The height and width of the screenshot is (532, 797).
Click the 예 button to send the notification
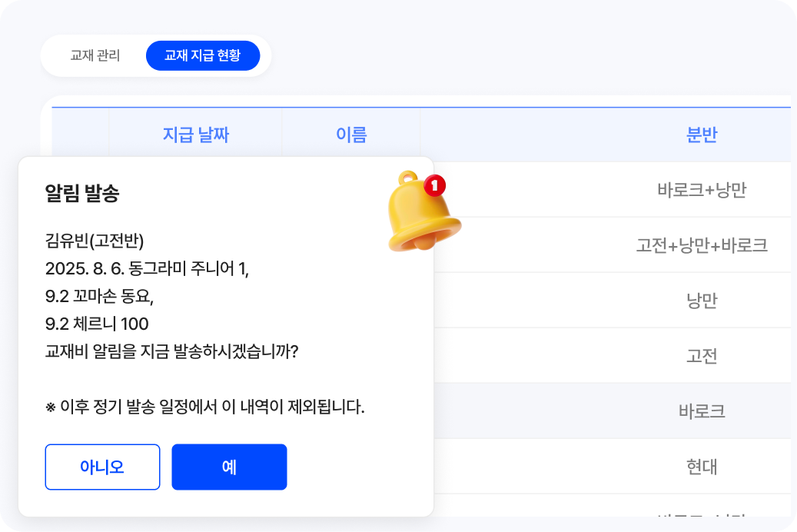(229, 467)
